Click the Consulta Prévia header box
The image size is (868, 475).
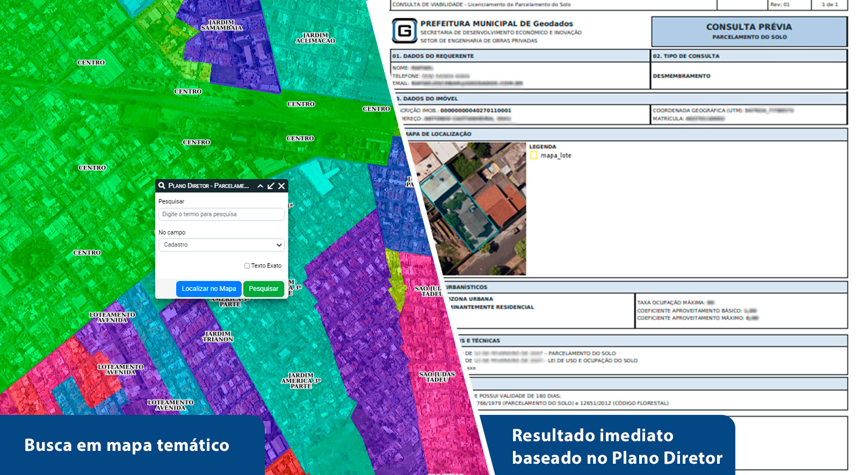[x=749, y=31]
